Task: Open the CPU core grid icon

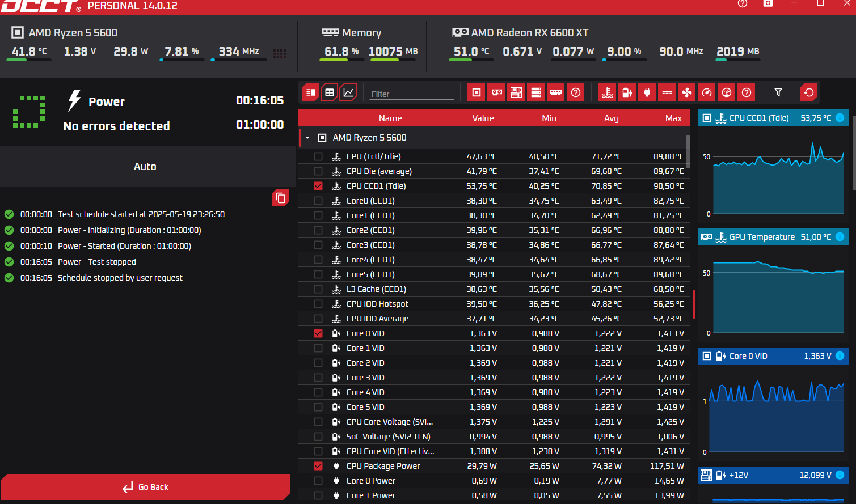Action: click(280, 54)
